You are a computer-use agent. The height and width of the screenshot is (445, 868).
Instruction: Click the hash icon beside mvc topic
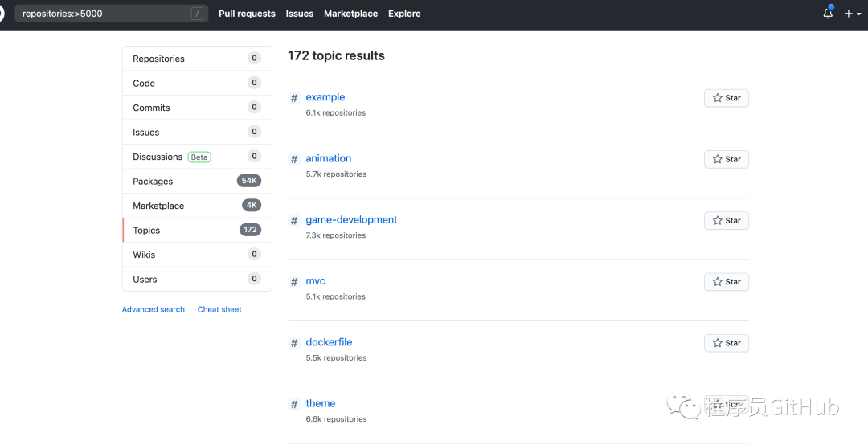294,282
